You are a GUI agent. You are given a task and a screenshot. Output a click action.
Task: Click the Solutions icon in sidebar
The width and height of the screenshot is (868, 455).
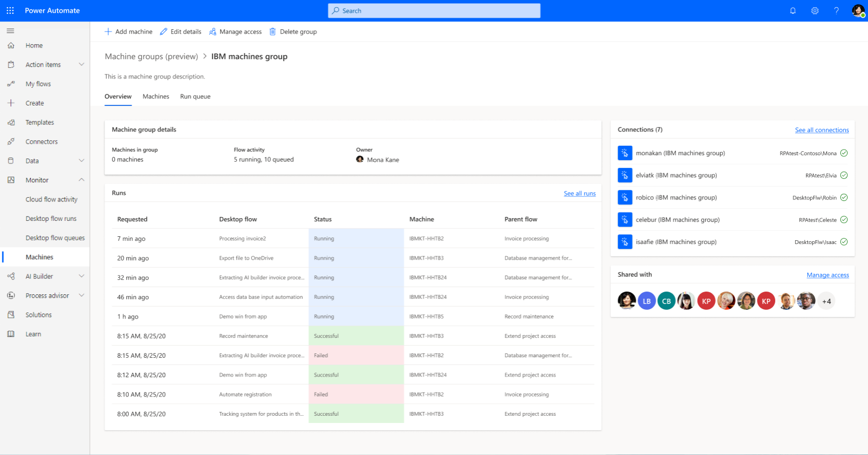(x=11, y=315)
